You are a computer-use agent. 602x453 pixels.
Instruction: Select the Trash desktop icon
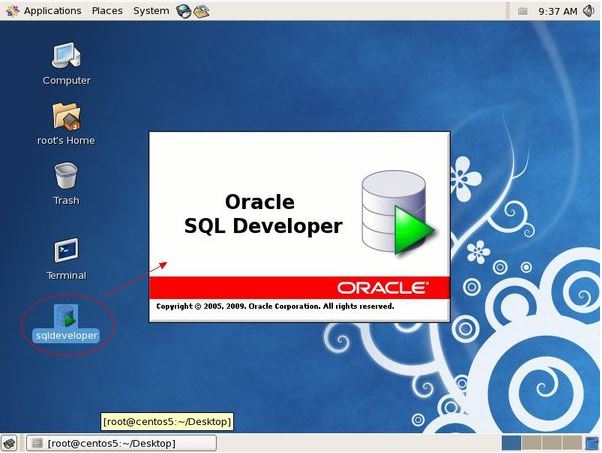pos(66,175)
